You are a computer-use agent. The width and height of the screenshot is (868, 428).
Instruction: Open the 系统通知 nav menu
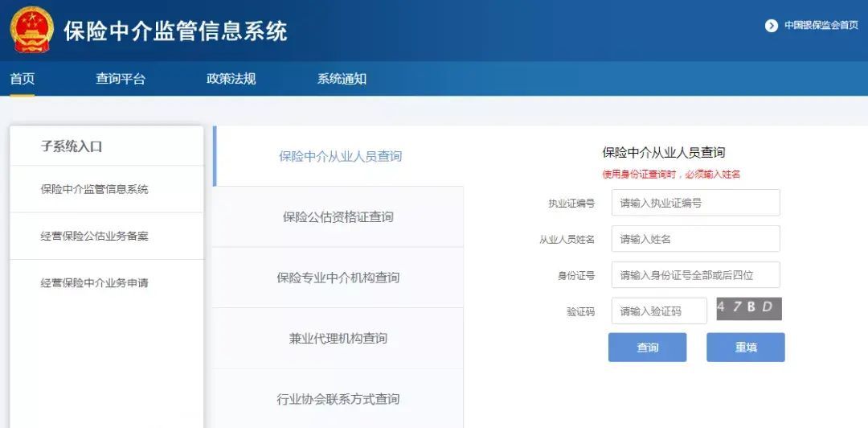pyautogui.click(x=342, y=79)
